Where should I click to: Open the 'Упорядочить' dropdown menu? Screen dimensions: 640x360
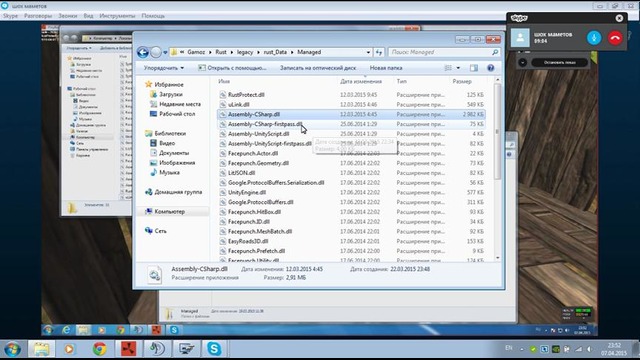(164, 68)
